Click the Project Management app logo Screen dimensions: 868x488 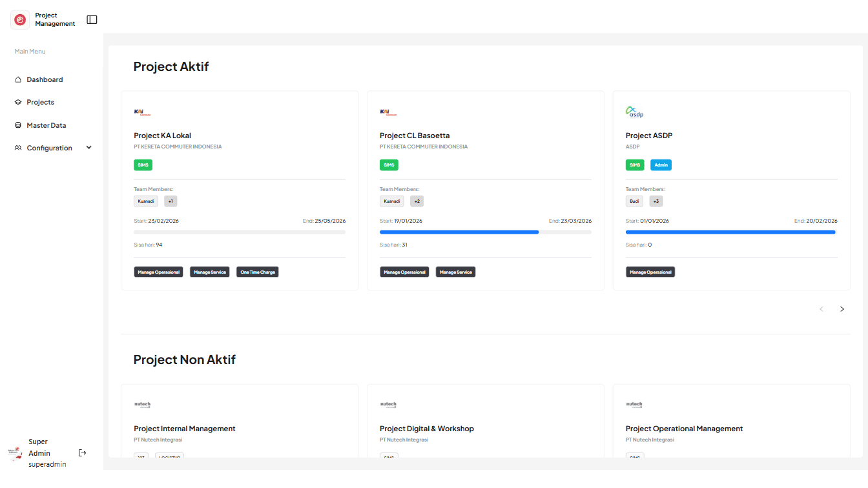click(20, 20)
